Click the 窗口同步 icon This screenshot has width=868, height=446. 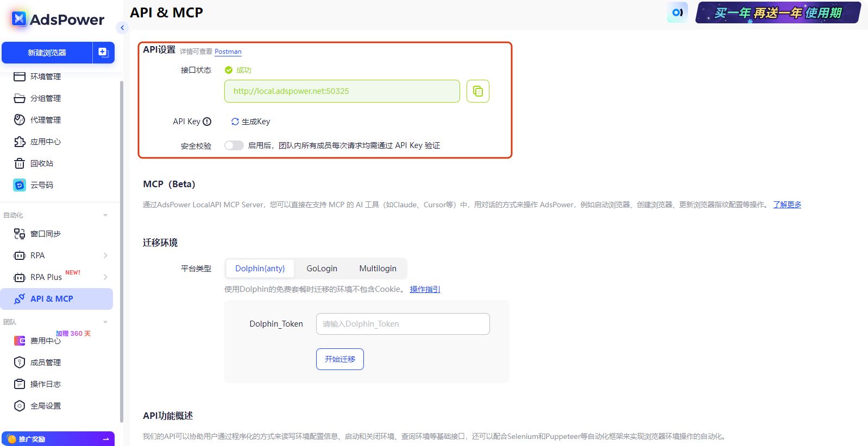(x=20, y=234)
